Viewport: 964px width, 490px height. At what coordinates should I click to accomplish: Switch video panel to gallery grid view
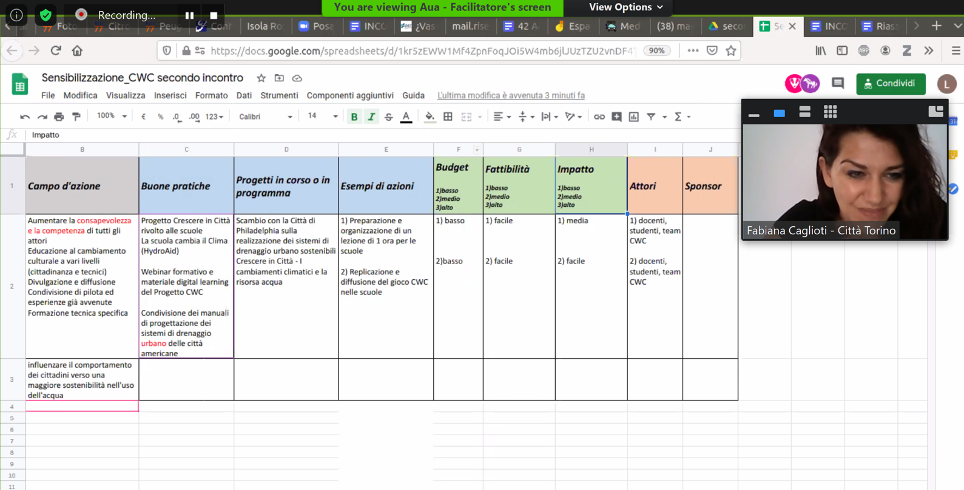coord(830,111)
